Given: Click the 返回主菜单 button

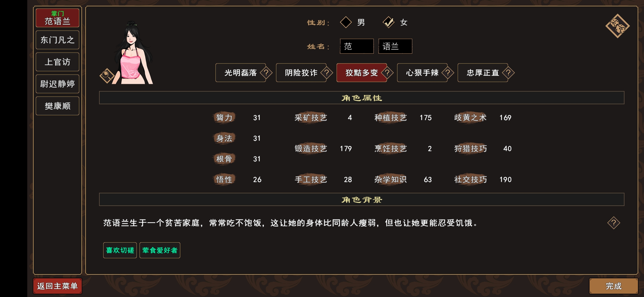Looking at the screenshot, I should 57,286.
